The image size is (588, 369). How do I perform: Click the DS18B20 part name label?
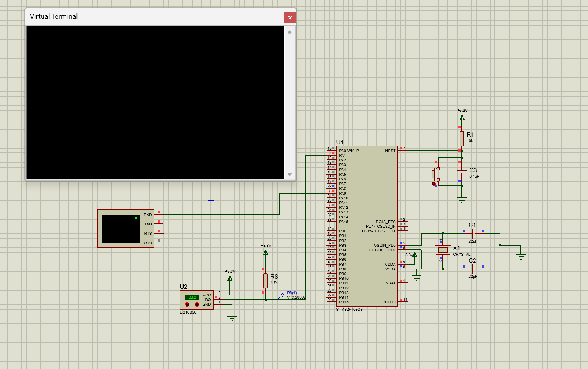click(x=188, y=312)
